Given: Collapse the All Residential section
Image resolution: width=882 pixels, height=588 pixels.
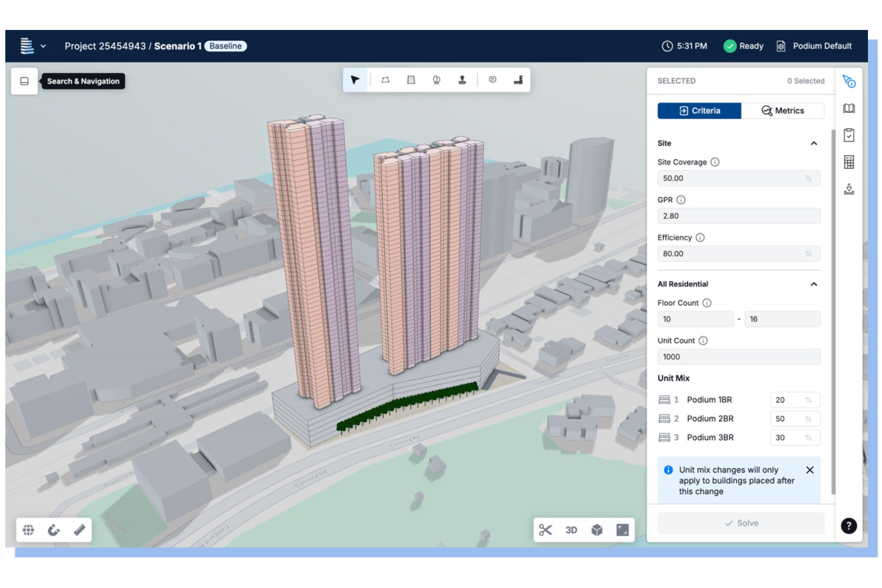Looking at the screenshot, I should click(x=814, y=284).
